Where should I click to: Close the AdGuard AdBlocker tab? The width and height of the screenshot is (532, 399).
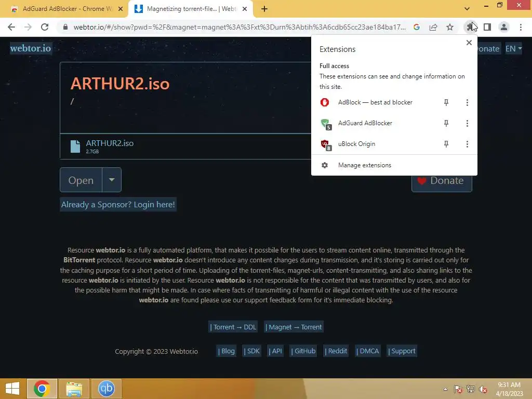coord(121,9)
